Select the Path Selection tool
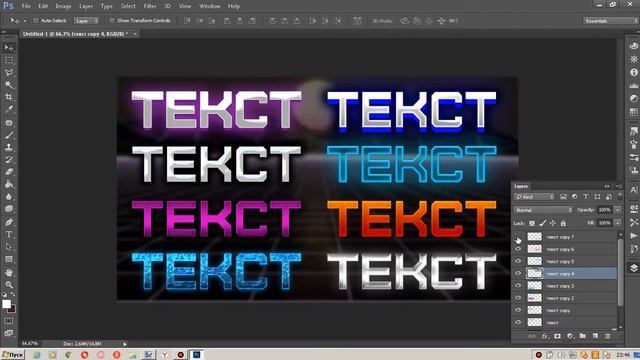Screen dimensions: 640x360 9,247
